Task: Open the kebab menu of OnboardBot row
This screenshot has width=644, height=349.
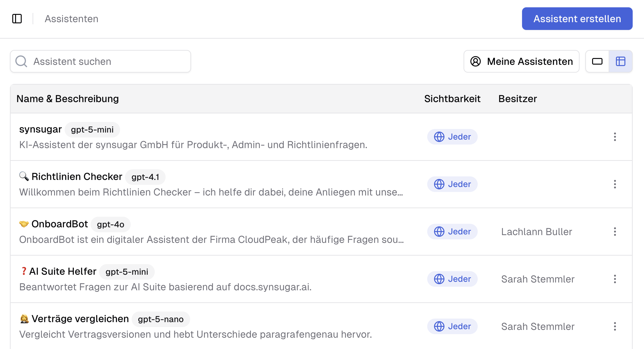Action: pos(615,232)
